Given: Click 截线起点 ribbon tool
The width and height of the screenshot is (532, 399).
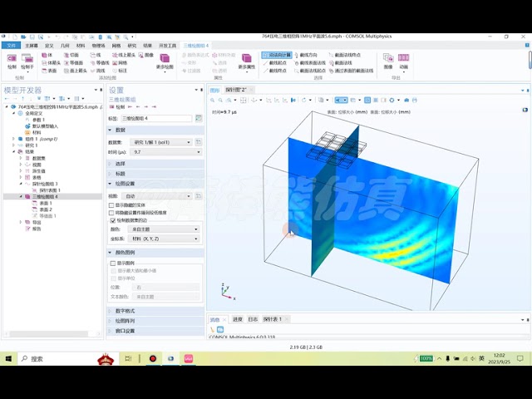Looking at the screenshot, I should coord(275,63).
